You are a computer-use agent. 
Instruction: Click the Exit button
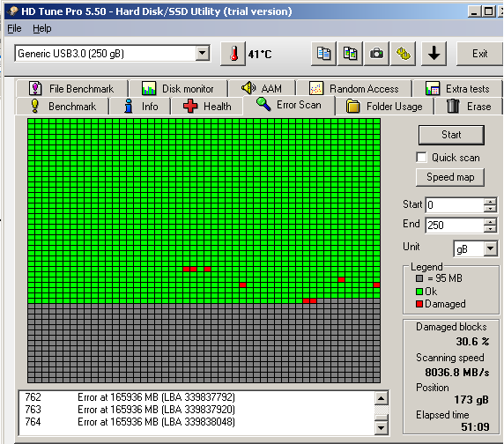coord(479,54)
